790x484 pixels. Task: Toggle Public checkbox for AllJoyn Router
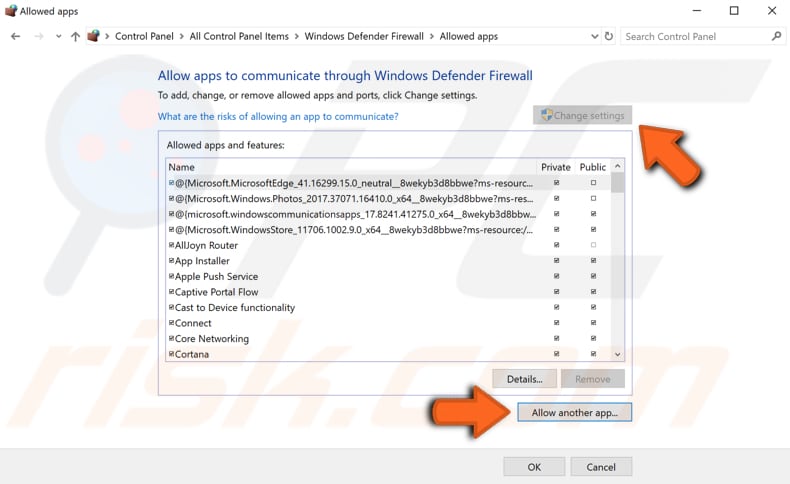[x=594, y=245]
